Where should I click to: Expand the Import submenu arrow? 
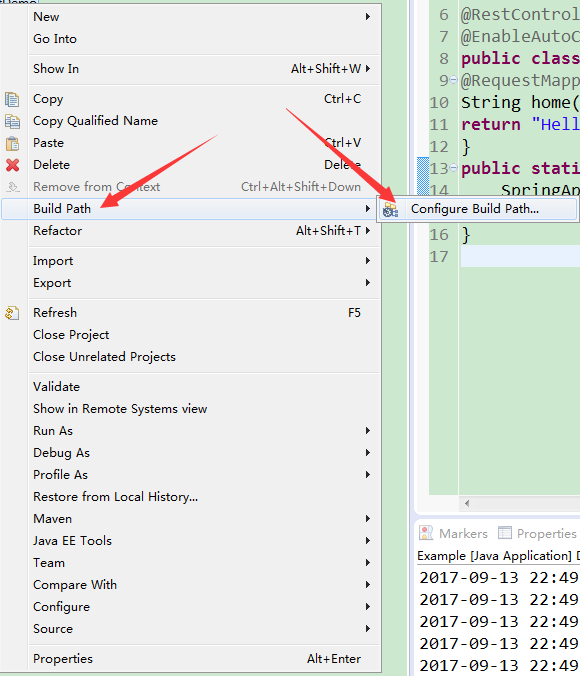(x=367, y=261)
